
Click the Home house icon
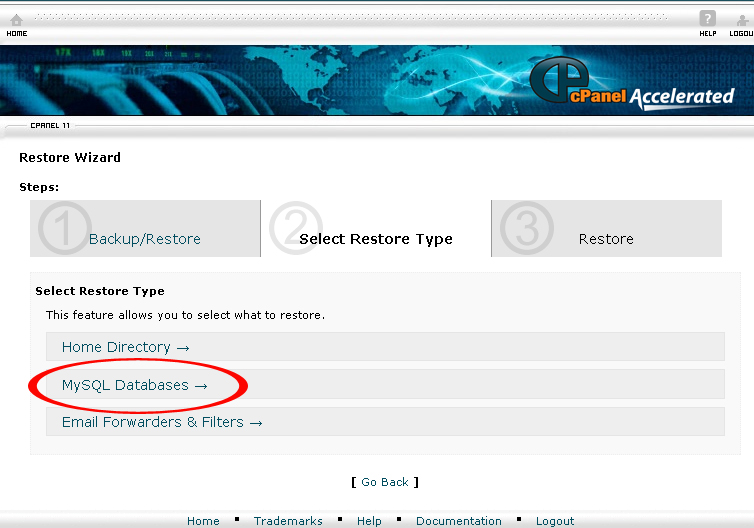(x=16, y=20)
